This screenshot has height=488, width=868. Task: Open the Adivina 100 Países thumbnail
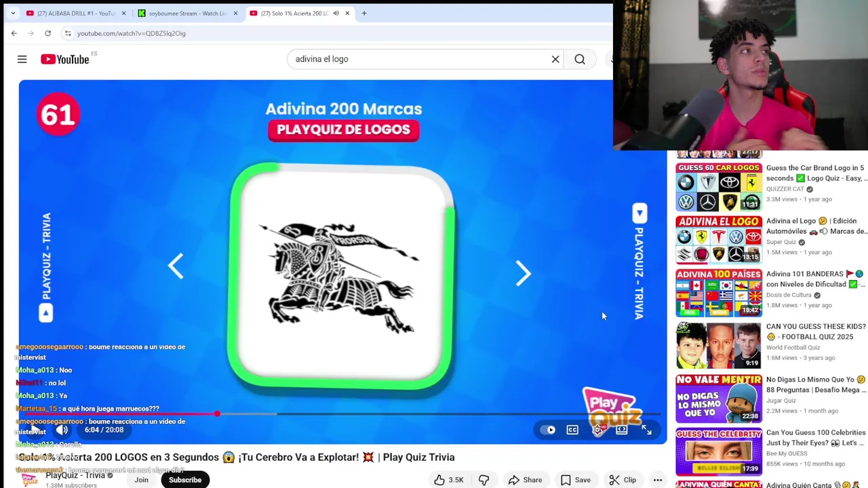point(719,293)
